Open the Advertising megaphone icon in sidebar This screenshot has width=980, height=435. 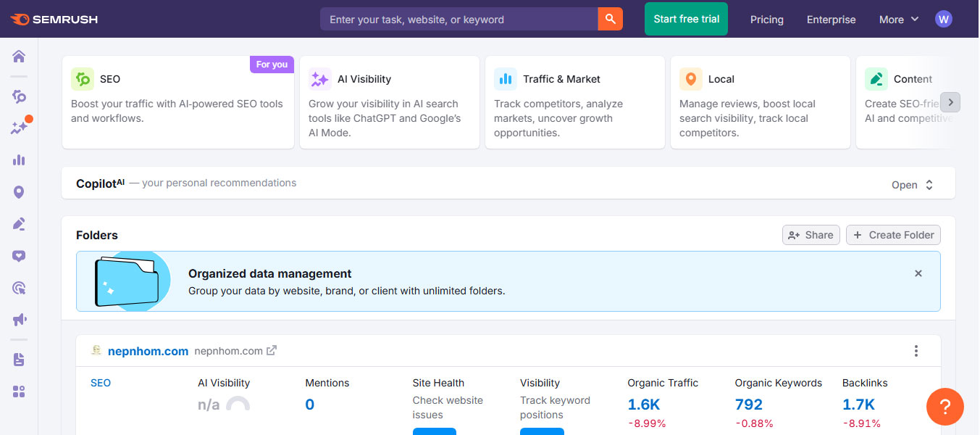tap(19, 320)
